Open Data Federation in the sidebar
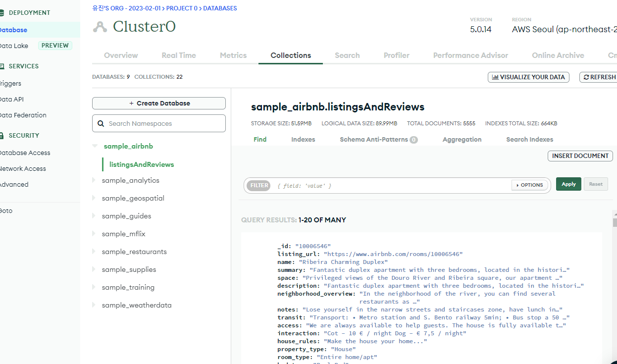The height and width of the screenshot is (364, 617). pos(23,115)
